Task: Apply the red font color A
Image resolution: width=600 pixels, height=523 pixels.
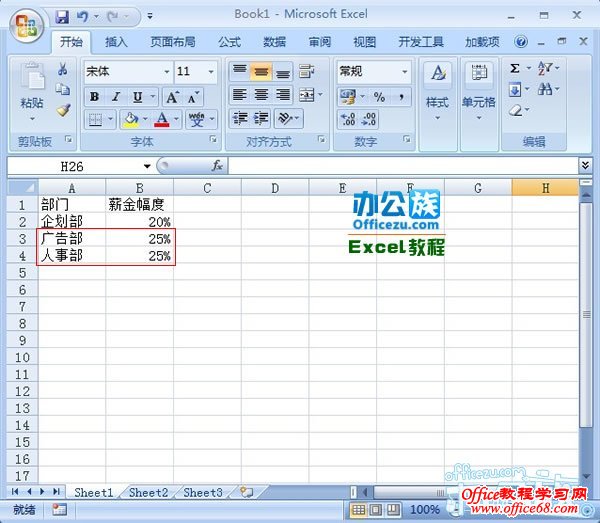Action: point(161,120)
